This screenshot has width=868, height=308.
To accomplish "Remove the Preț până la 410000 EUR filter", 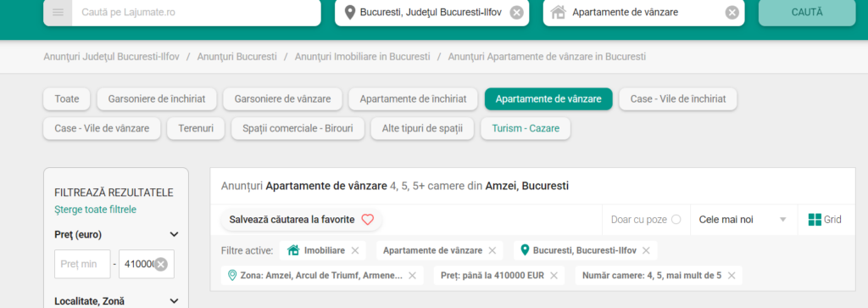I will point(554,276).
